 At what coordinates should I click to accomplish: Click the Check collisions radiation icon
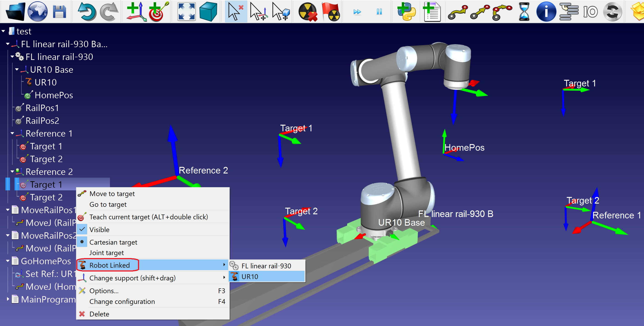click(308, 12)
